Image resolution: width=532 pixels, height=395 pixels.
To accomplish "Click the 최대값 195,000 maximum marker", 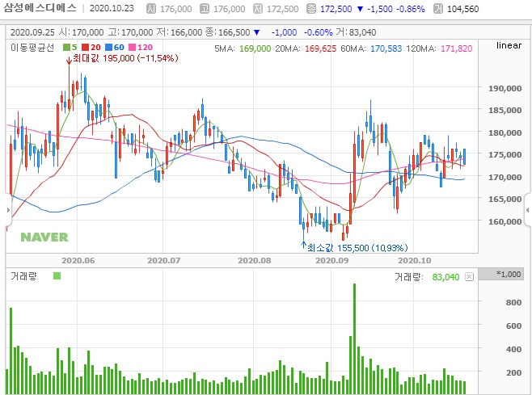I will tap(122, 59).
